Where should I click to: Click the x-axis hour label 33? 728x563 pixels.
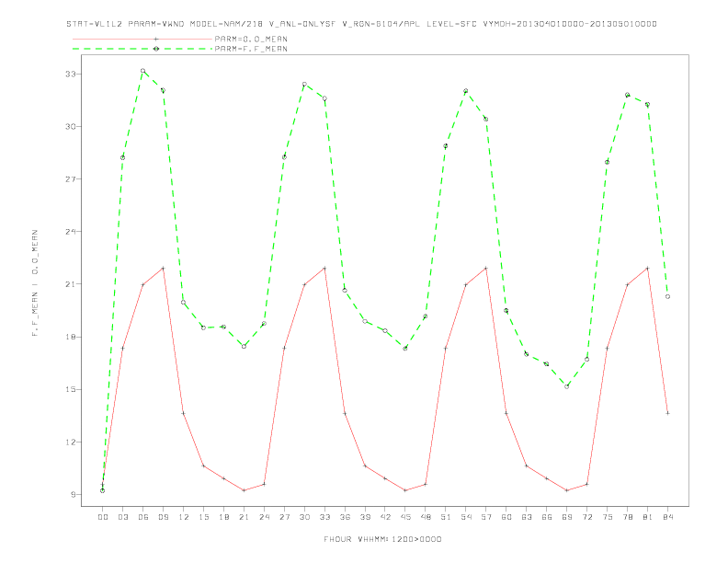point(324,517)
